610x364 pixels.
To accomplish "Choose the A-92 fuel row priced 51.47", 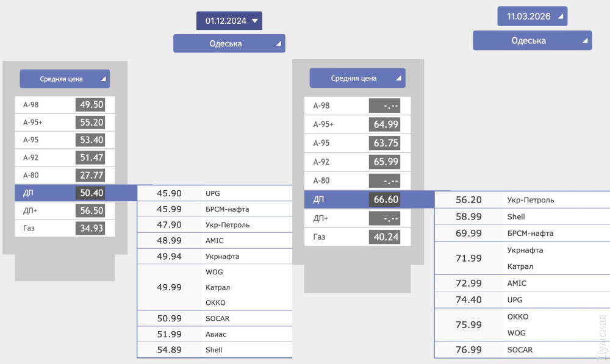I will pos(60,158).
